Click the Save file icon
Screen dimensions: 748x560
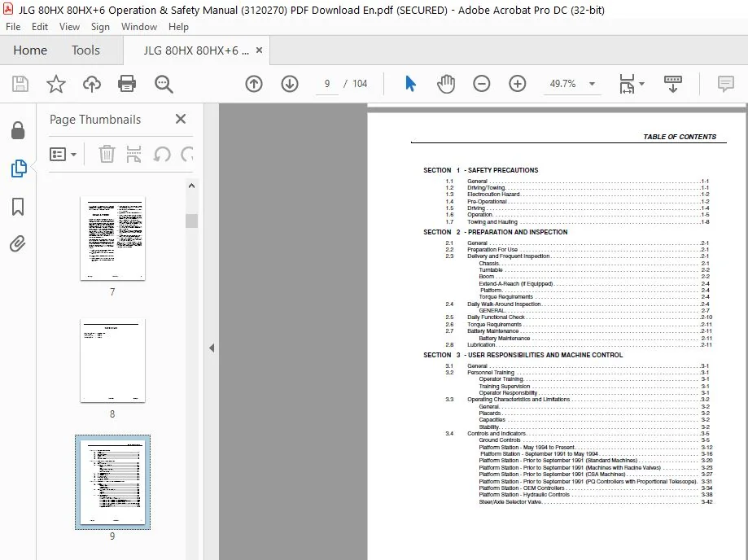click(x=20, y=84)
